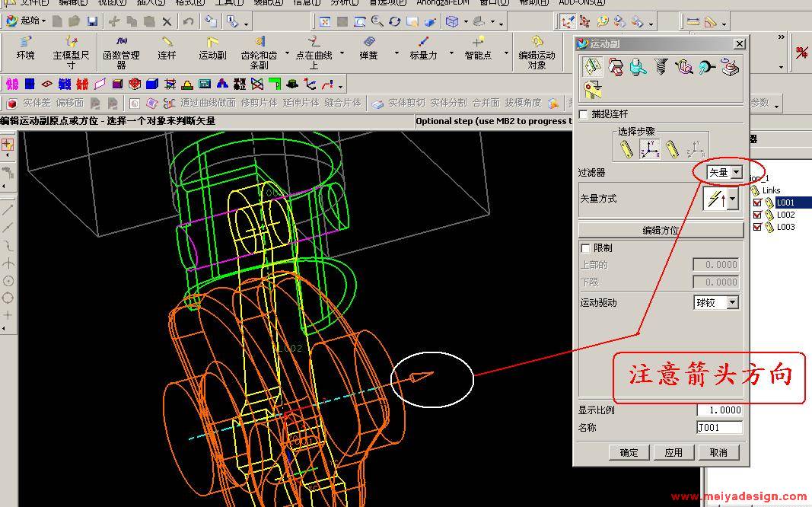Click the second link selection step icon
Screen dimensions: 812x507
pos(672,149)
